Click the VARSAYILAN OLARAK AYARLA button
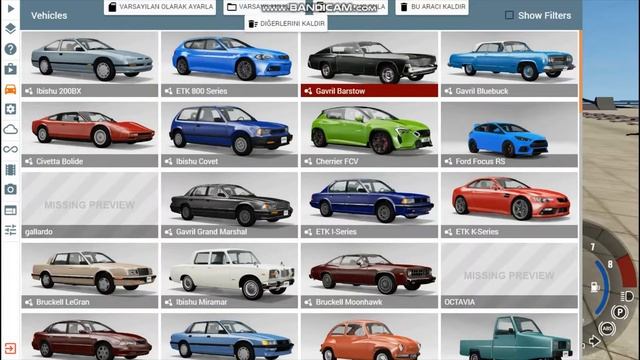This screenshot has height=360, width=640. [160, 7]
